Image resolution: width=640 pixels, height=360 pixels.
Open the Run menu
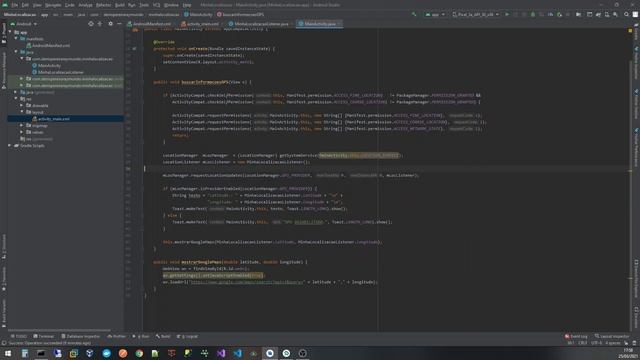pyautogui.click(x=131, y=5)
